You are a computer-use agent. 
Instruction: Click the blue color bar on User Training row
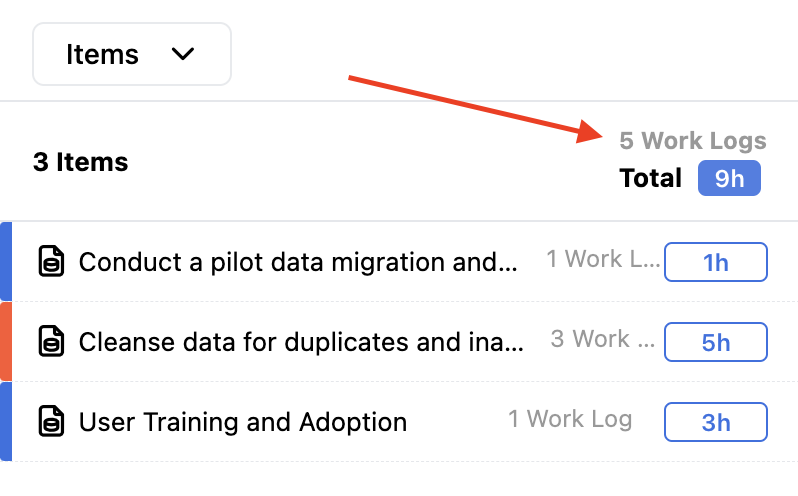[x=5, y=422]
